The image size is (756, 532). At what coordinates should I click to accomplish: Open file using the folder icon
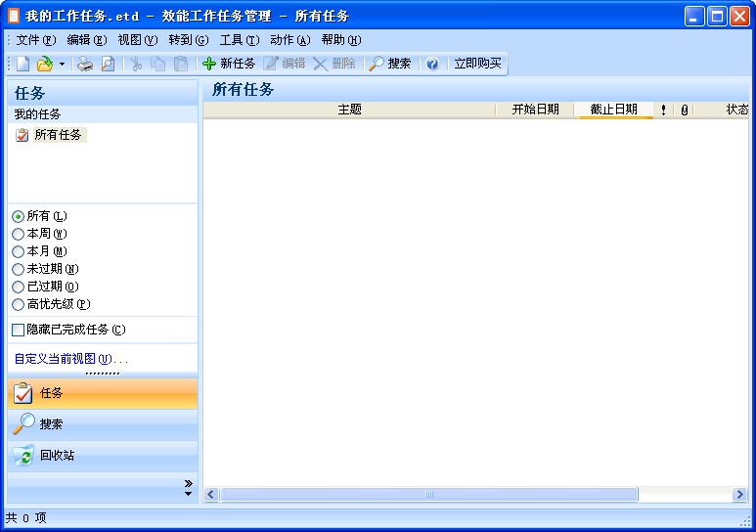(x=45, y=64)
